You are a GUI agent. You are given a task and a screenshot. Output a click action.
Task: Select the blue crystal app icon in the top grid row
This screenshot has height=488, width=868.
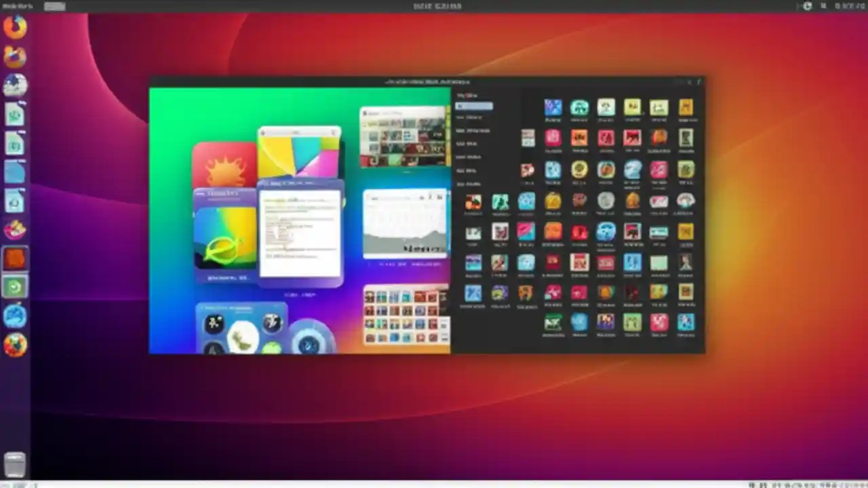(x=553, y=107)
